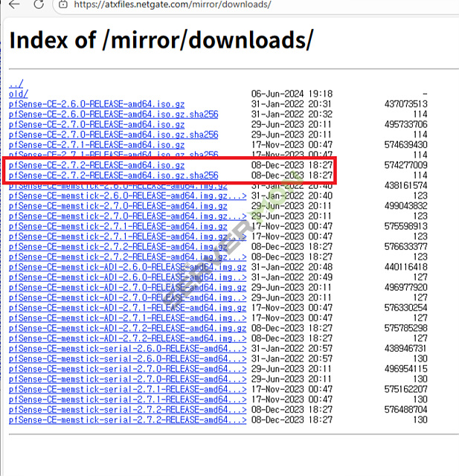Open pfSense-CE-2.6.0-RELEASE-amd64.iso.gz.sha256 checksum
459x476 pixels.
[114, 115]
